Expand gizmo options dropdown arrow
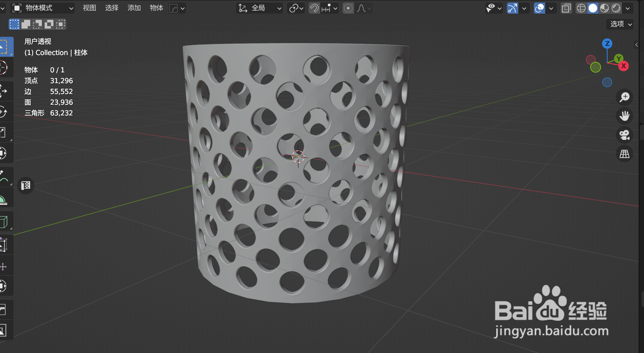 pyautogui.click(x=524, y=8)
